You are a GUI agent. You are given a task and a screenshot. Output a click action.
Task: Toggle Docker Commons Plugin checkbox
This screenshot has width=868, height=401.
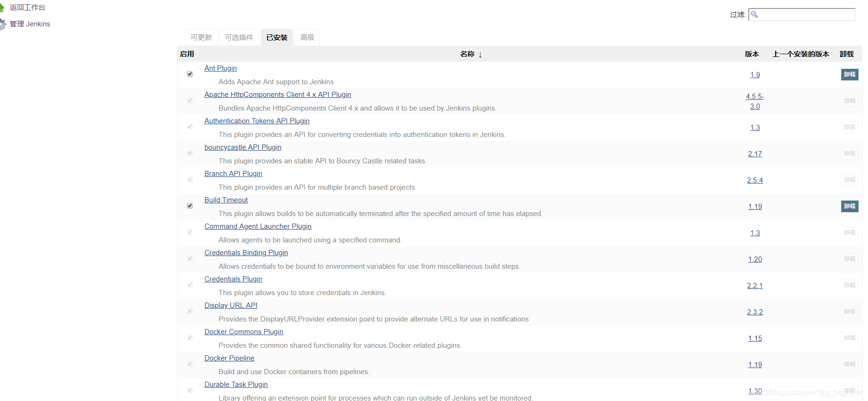click(x=190, y=337)
